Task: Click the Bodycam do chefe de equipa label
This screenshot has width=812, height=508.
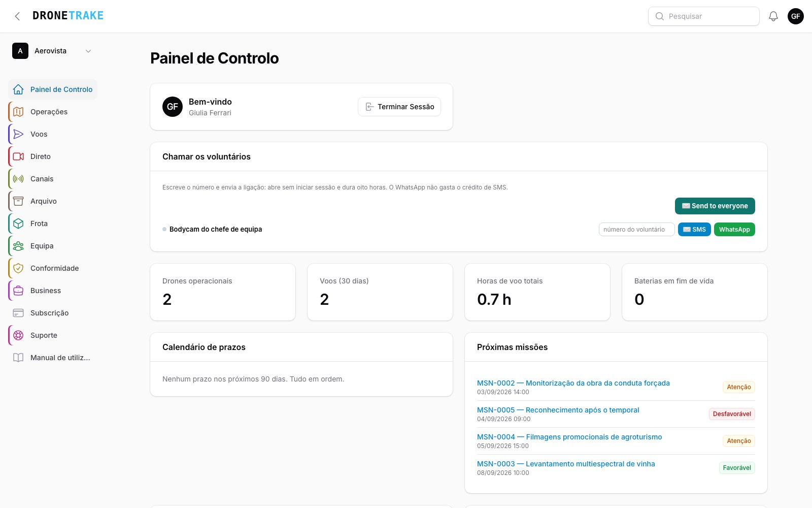Action: tap(216, 229)
